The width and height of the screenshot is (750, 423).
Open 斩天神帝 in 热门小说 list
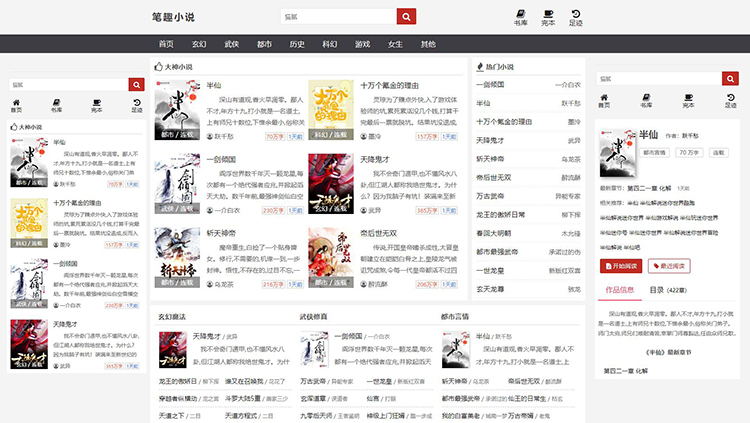(490, 159)
